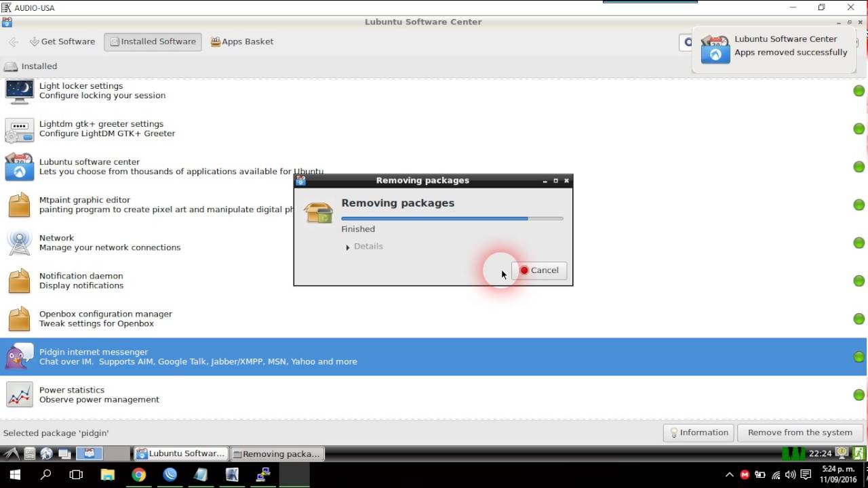Screen dimensions: 868x488
Task: Open the Lubuntu start menu bird icon
Action: pos(12,453)
